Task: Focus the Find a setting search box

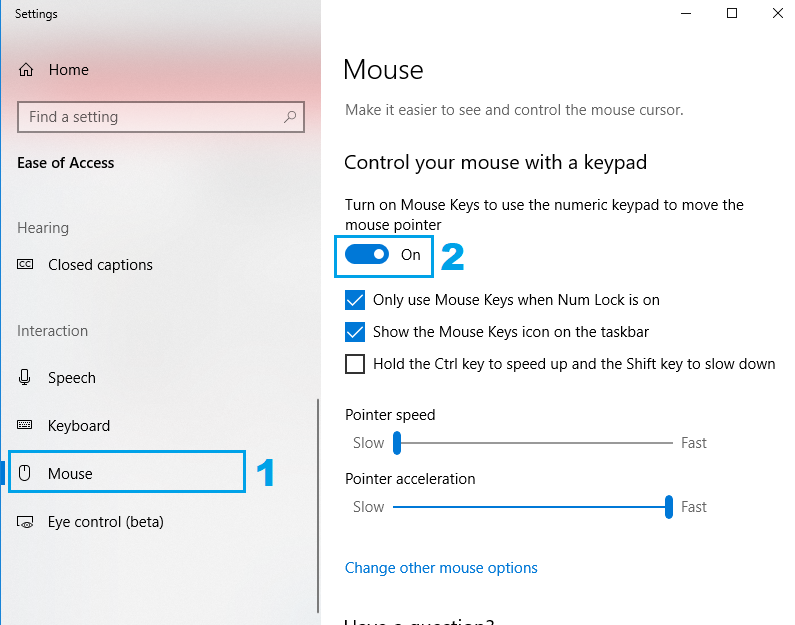Action: pos(150,117)
